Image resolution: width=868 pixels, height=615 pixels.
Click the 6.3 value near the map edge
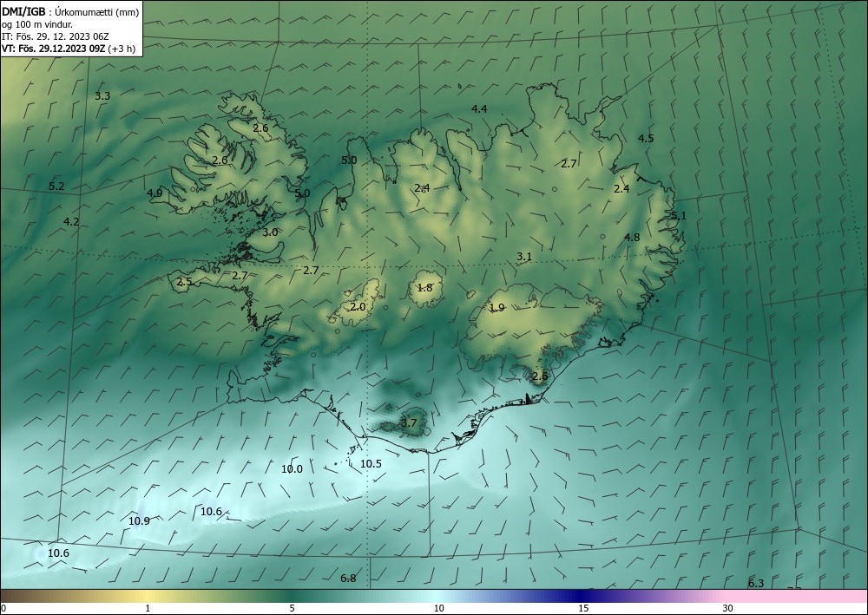pyautogui.click(x=756, y=584)
